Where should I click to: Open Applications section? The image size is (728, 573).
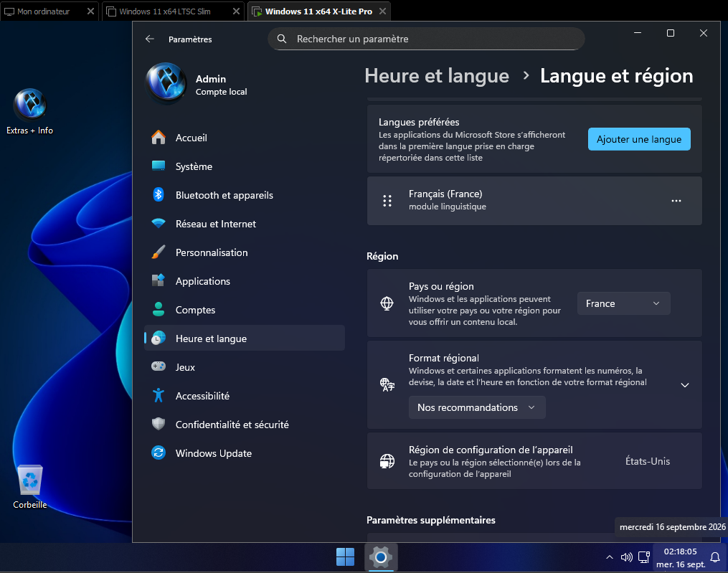244,281
